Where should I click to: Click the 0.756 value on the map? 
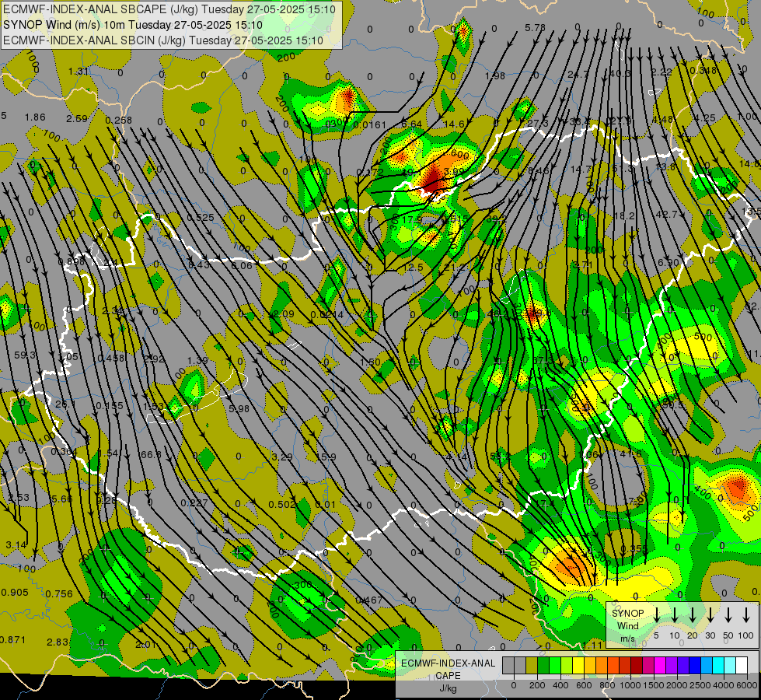[59, 593]
